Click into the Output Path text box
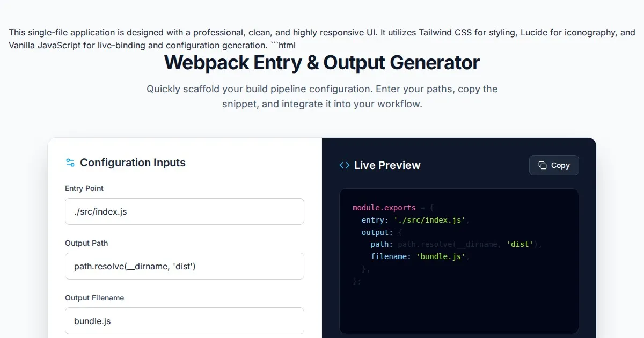 184,266
